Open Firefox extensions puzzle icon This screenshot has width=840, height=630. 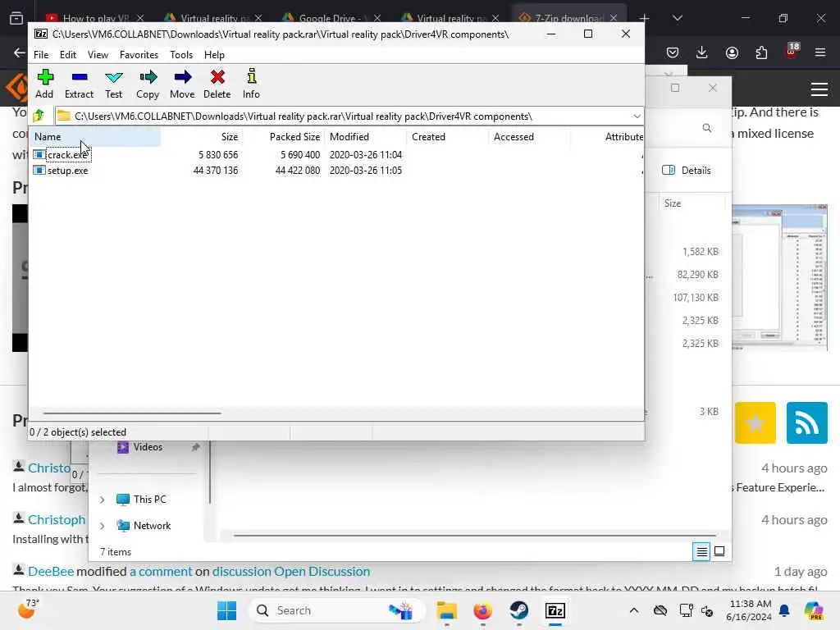point(761,52)
